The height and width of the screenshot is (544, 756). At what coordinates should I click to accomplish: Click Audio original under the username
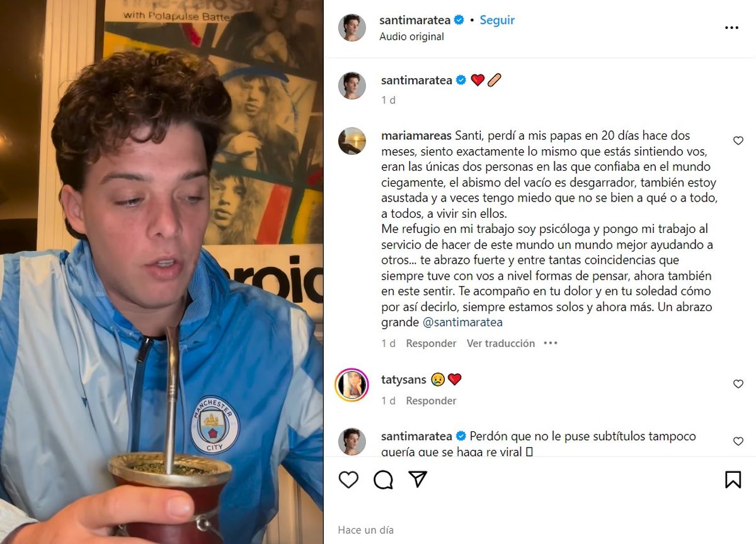411,37
